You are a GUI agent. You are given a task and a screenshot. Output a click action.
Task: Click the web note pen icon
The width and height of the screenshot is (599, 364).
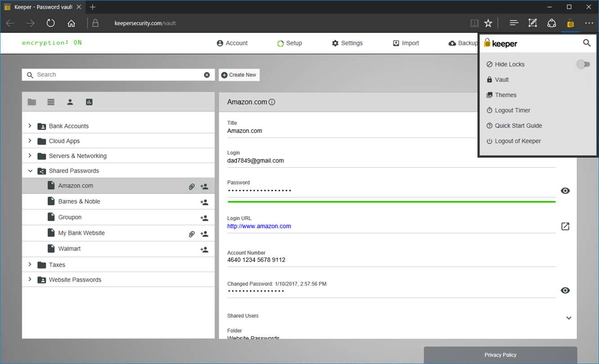coord(532,23)
